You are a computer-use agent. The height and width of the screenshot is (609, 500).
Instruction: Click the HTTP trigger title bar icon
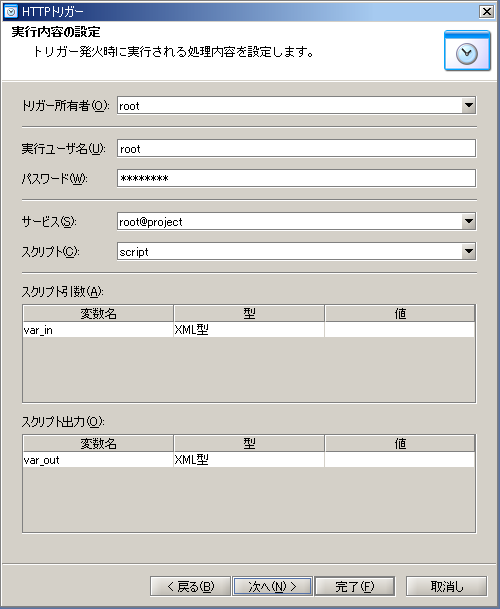tap(10, 12)
